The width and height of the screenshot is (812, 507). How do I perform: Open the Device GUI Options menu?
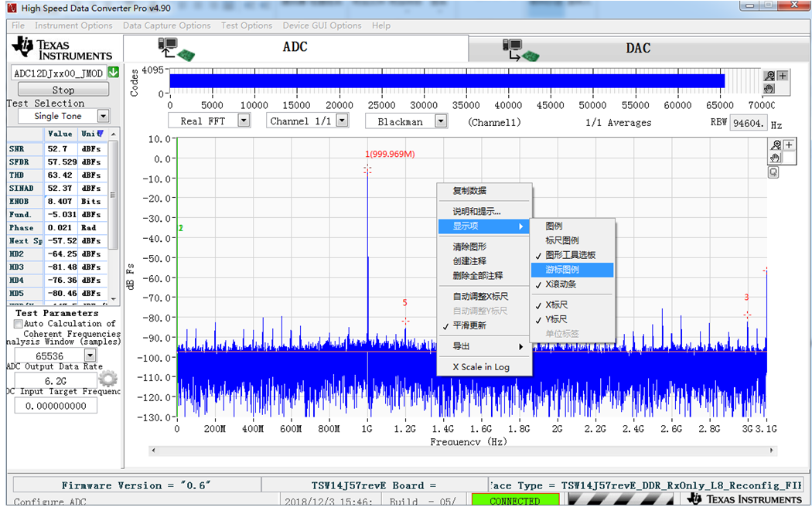coord(322,26)
